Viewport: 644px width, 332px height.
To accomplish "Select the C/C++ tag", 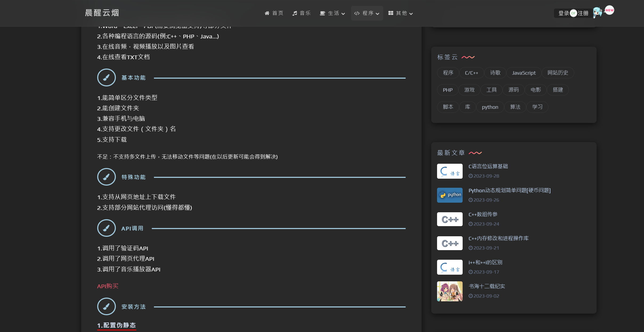I will 471,73.
